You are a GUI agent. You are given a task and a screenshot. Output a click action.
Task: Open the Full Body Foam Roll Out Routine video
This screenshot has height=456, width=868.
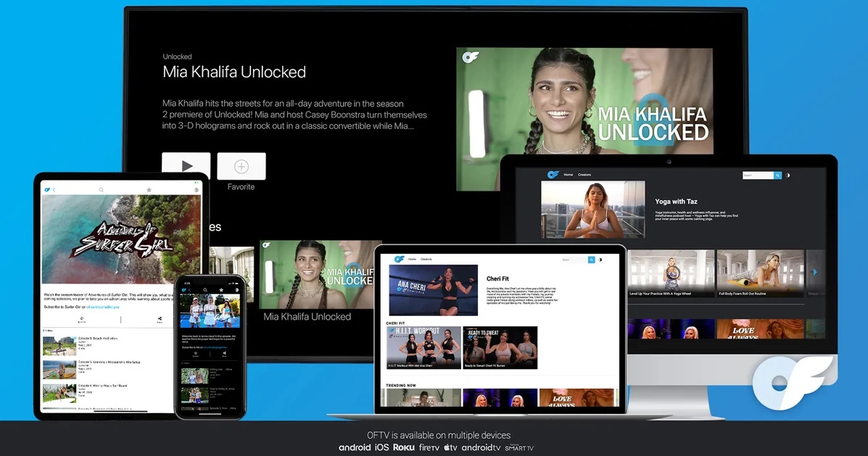point(760,273)
